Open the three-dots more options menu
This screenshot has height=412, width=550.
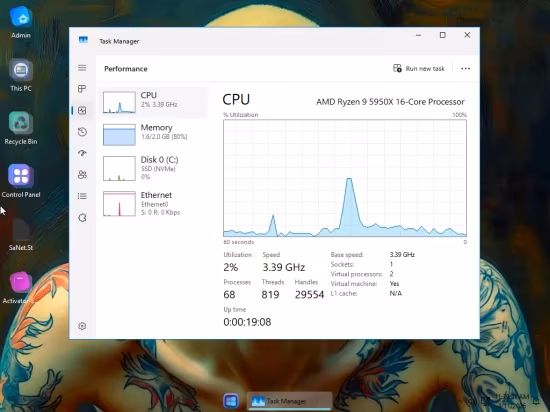tap(465, 68)
